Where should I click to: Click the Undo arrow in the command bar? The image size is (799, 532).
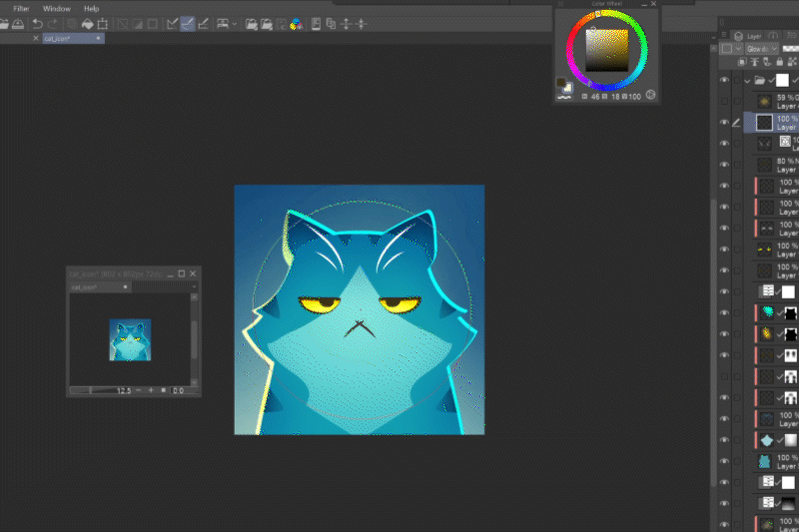tap(37, 23)
